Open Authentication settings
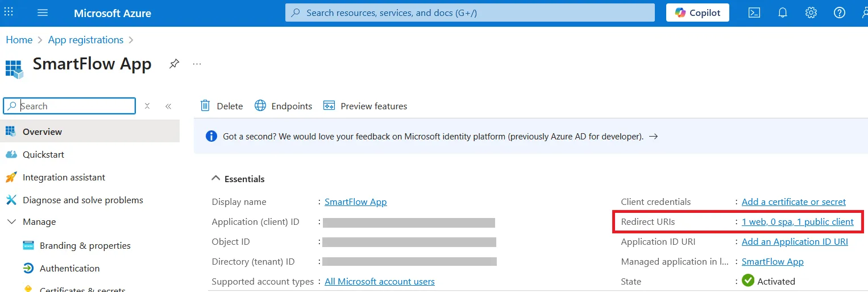 [x=69, y=268]
